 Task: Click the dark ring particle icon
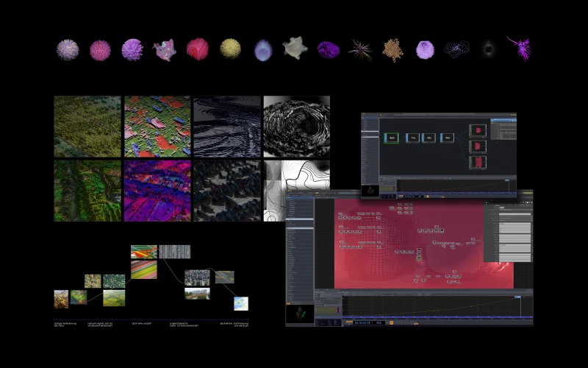pyautogui.click(x=489, y=49)
